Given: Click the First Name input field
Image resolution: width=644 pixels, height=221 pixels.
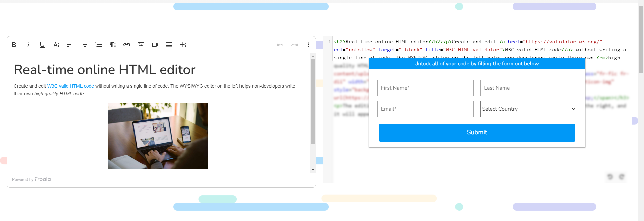Looking at the screenshot, I should click(x=425, y=88).
